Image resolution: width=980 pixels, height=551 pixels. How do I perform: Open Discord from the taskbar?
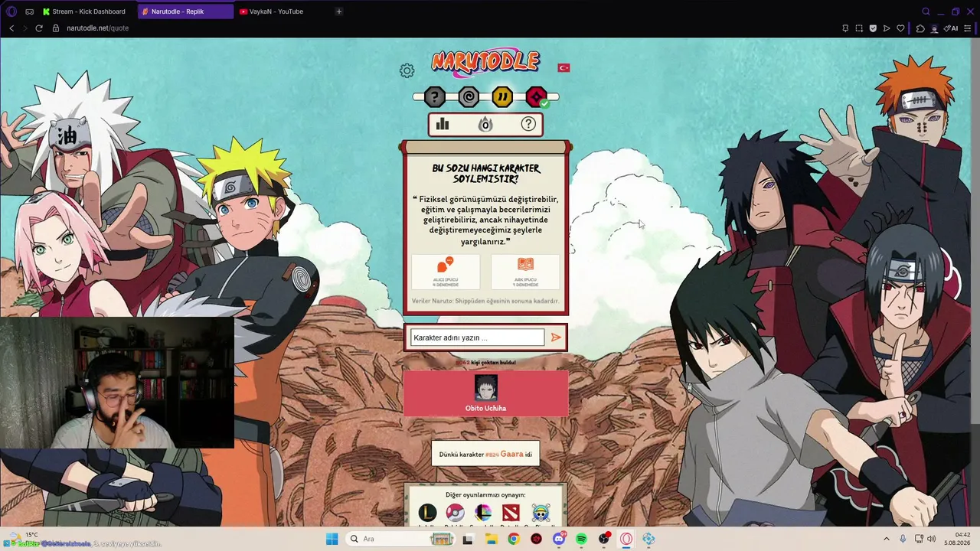point(559,539)
